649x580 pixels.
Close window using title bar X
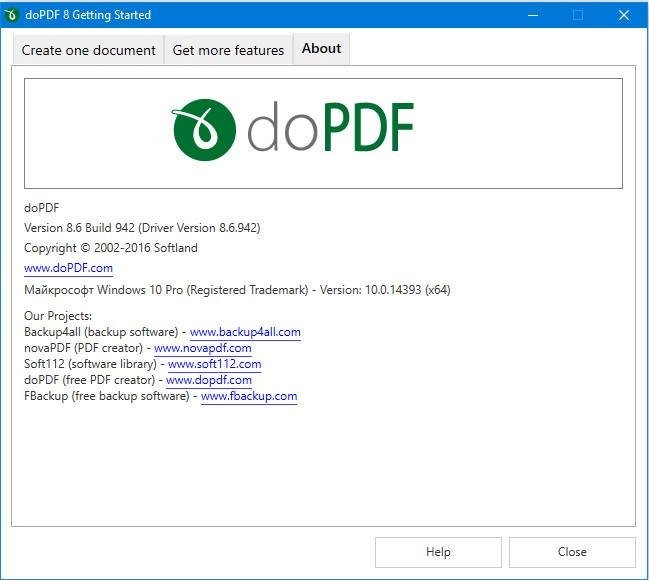coord(624,15)
